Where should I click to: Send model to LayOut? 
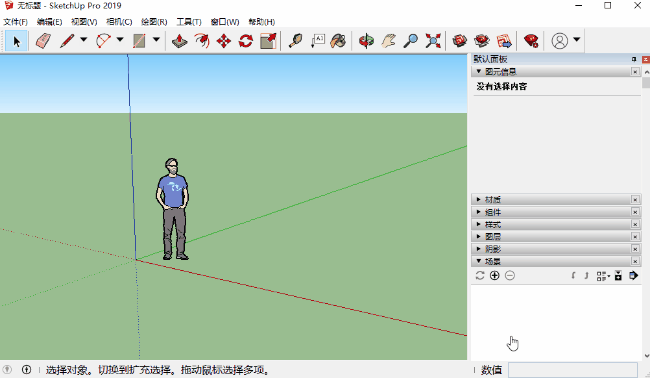[x=504, y=41]
